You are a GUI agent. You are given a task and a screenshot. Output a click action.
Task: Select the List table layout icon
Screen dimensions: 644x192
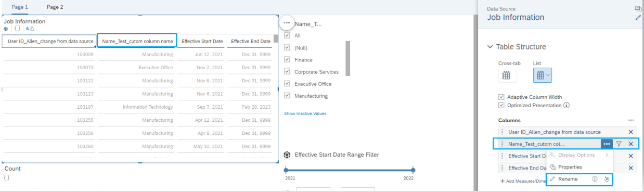tap(543, 75)
